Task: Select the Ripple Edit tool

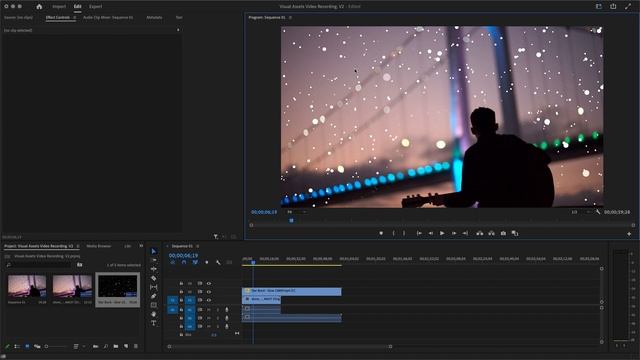Action: pos(153,269)
